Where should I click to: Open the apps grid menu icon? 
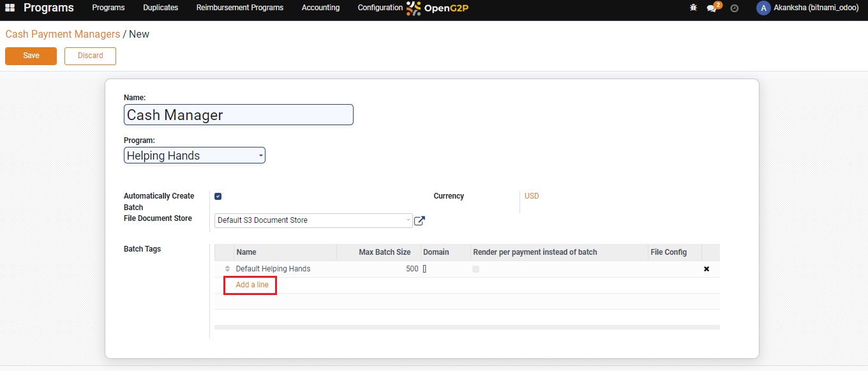click(x=10, y=8)
